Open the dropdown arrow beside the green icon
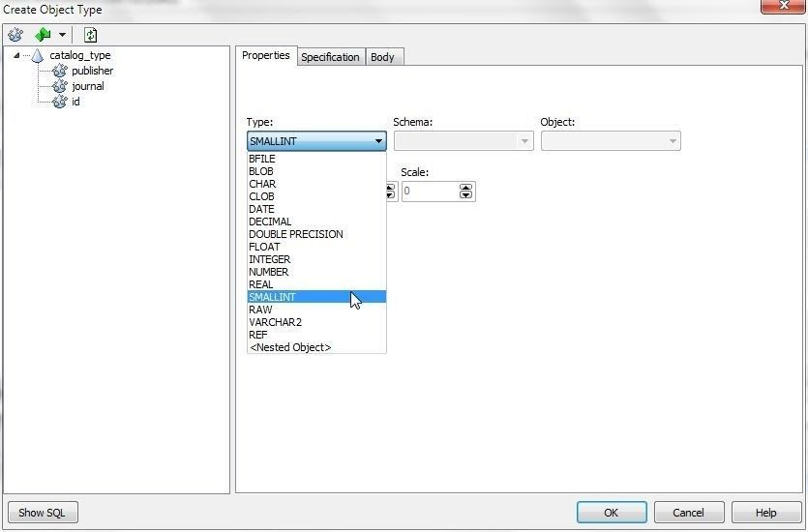 click(62, 35)
